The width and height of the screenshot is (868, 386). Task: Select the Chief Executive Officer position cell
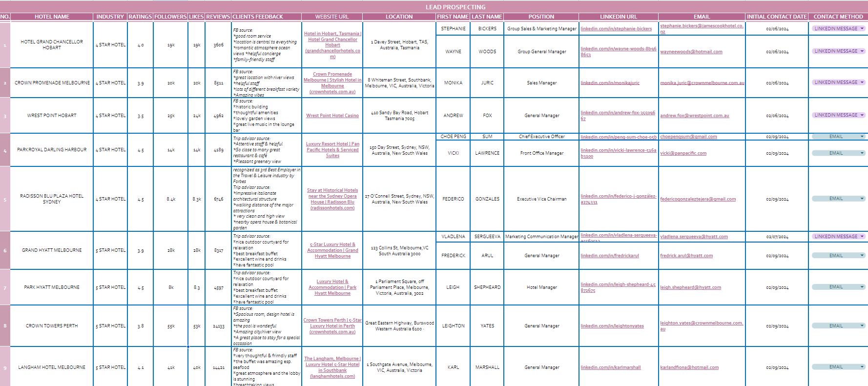(x=541, y=137)
